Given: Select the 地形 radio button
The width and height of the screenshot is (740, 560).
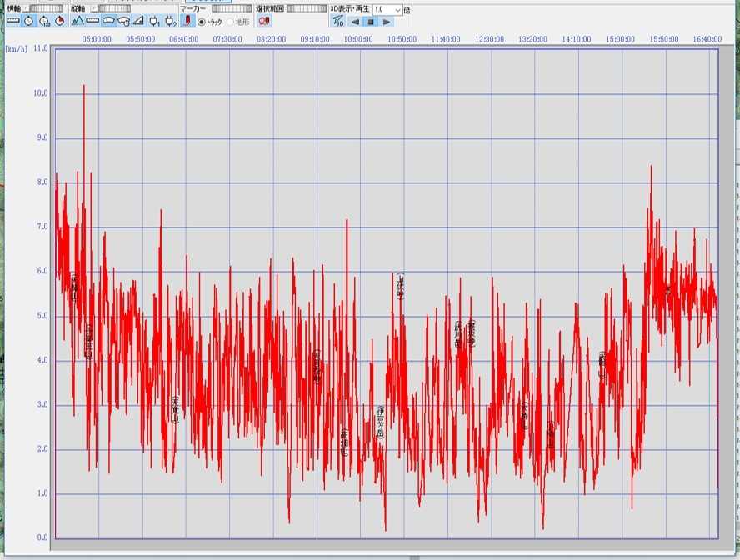Looking at the screenshot, I should (x=230, y=22).
